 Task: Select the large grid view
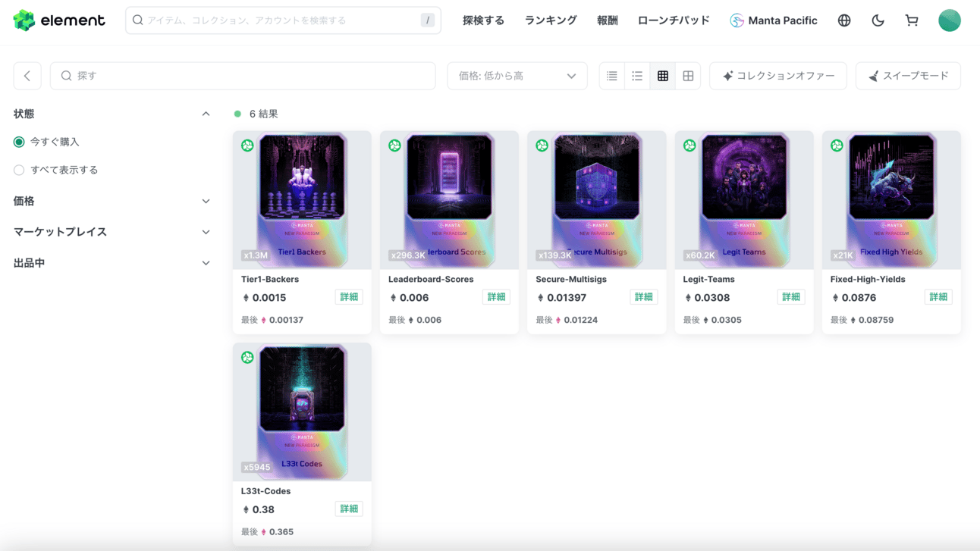click(x=688, y=76)
